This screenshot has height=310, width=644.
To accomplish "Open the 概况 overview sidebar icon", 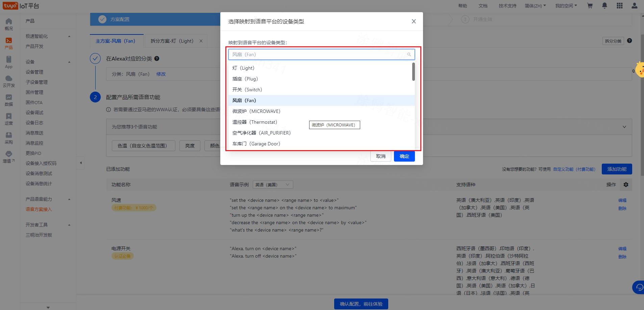I will [x=9, y=24].
